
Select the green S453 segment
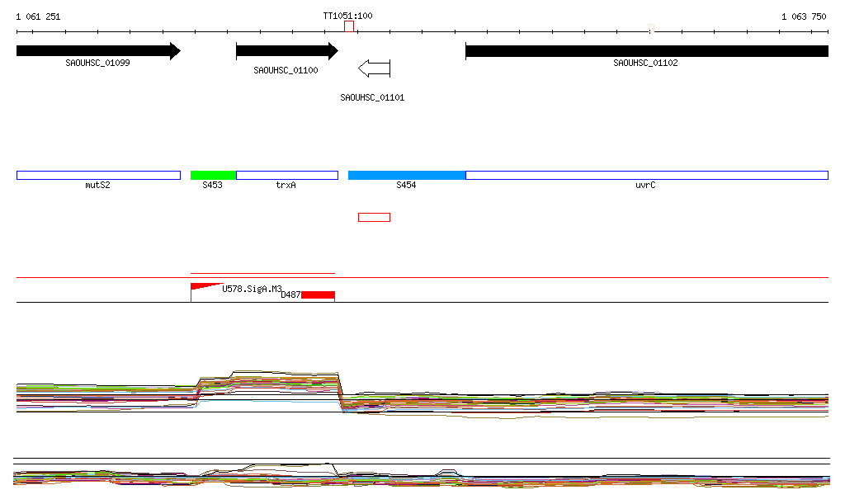213,175
